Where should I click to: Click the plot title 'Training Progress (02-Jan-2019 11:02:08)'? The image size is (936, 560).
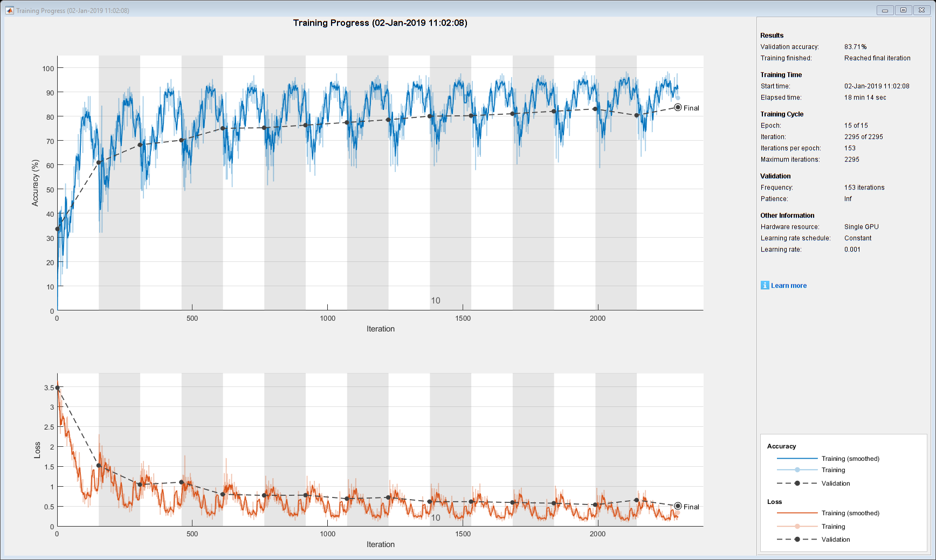380,23
